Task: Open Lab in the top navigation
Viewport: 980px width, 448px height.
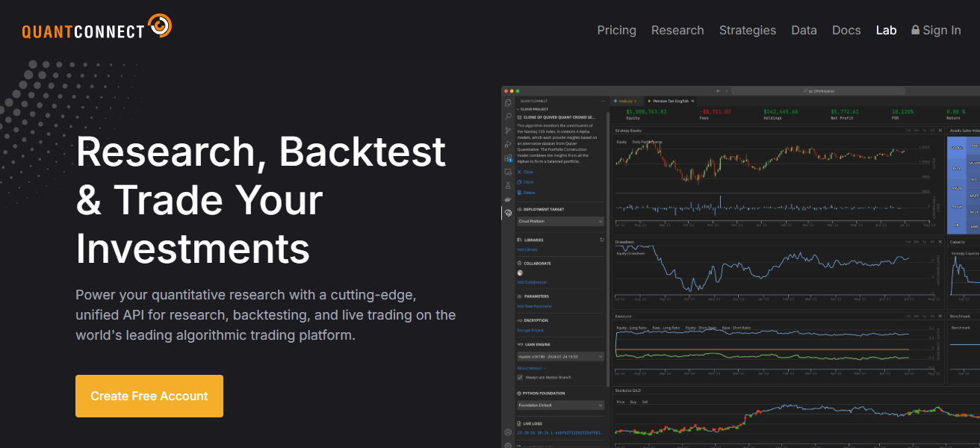Action: tap(886, 30)
